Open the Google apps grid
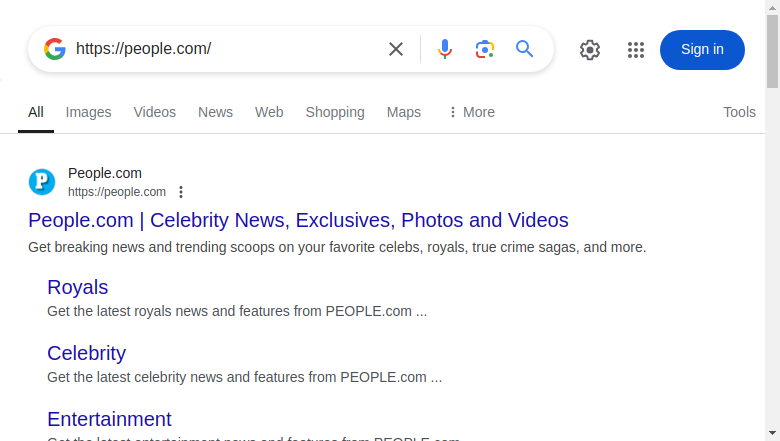 click(x=636, y=50)
